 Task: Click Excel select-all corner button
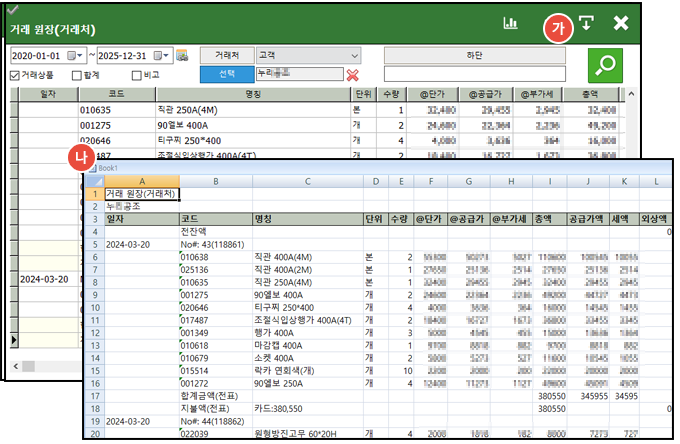(x=95, y=182)
